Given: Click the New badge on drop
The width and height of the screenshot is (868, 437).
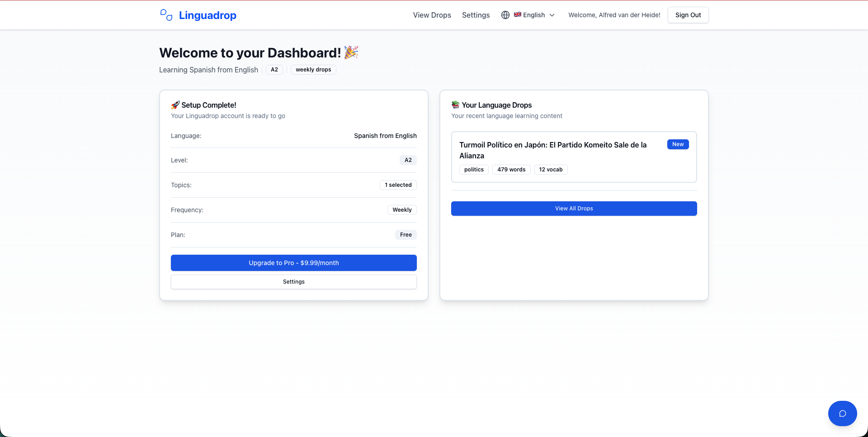Looking at the screenshot, I should click(x=678, y=144).
